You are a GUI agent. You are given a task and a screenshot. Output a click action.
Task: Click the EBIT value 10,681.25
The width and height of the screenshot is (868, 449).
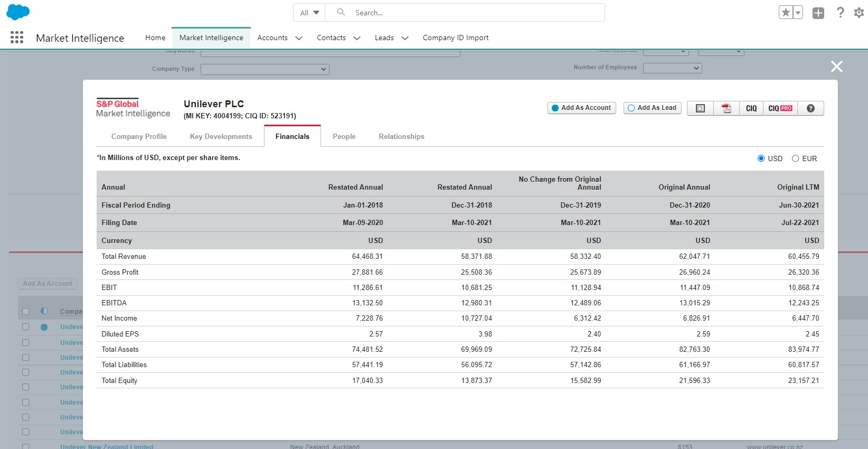[x=476, y=287]
